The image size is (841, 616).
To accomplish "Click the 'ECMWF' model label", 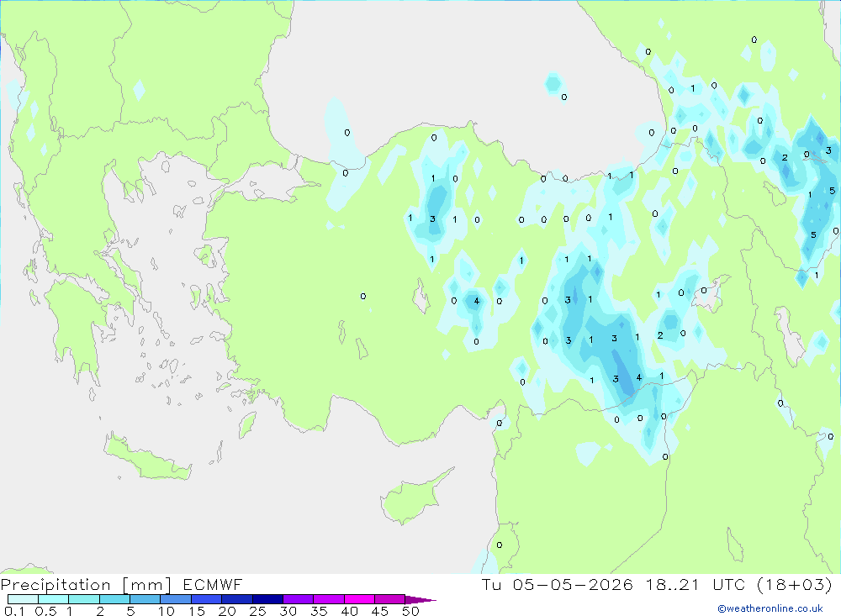I will tap(213, 585).
